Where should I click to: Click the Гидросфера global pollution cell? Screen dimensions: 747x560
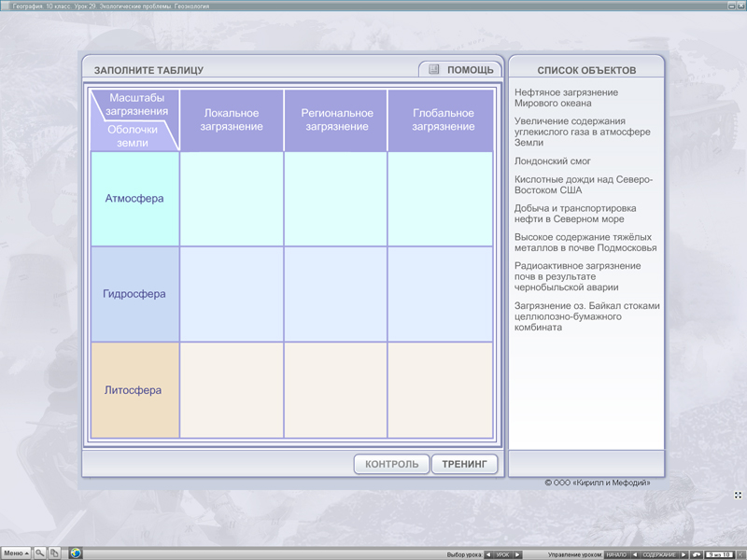tap(440, 294)
